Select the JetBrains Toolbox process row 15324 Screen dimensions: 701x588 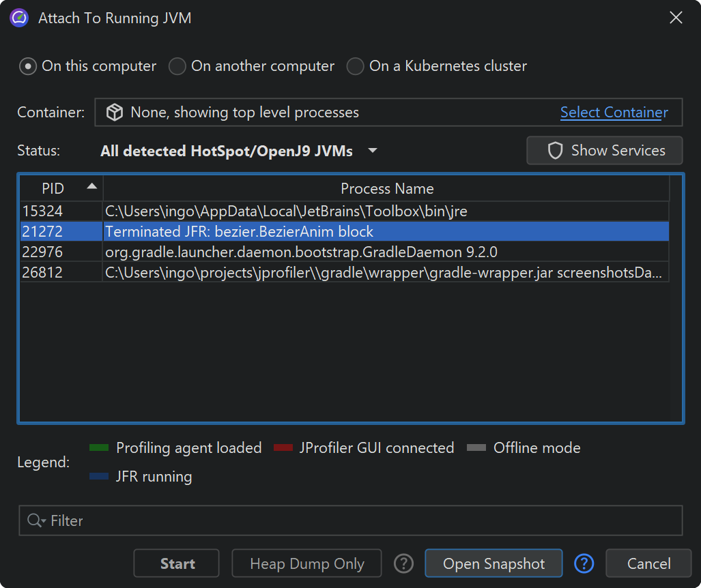tap(341, 211)
